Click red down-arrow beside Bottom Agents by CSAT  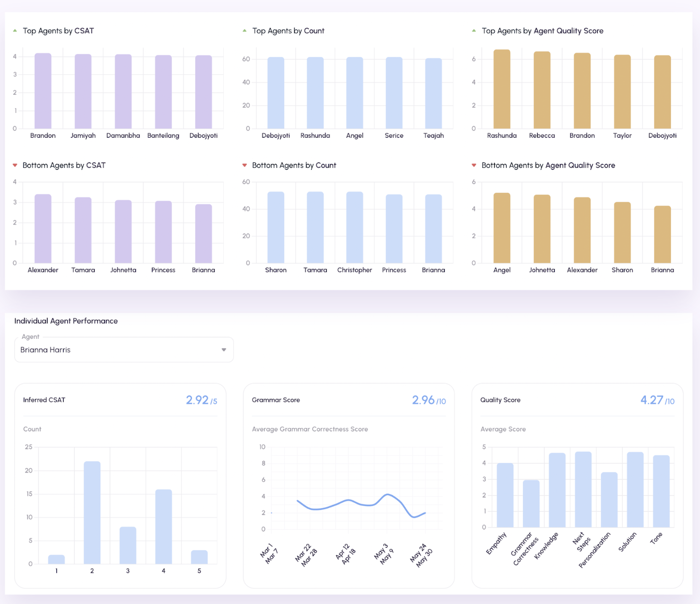tap(15, 165)
